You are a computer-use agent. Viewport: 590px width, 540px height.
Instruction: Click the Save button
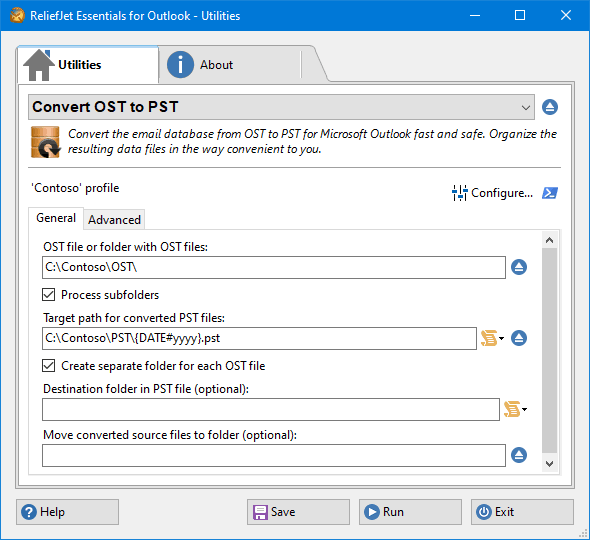click(298, 512)
